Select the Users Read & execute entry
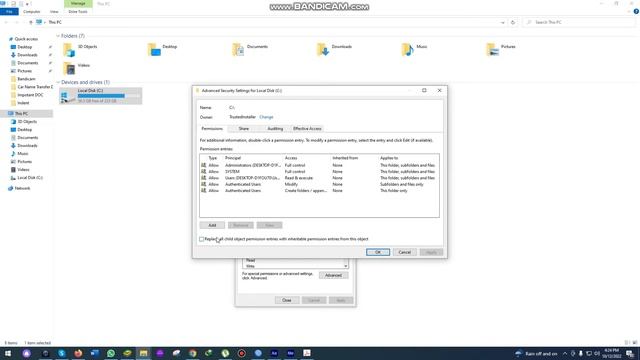The height and width of the screenshot is (360, 640). coord(319,178)
